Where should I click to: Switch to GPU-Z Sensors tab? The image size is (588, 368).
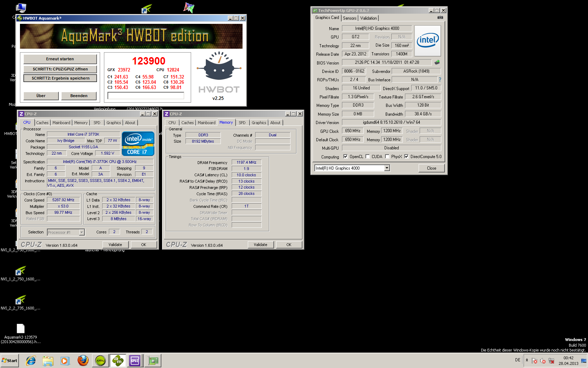click(x=350, y=18)
